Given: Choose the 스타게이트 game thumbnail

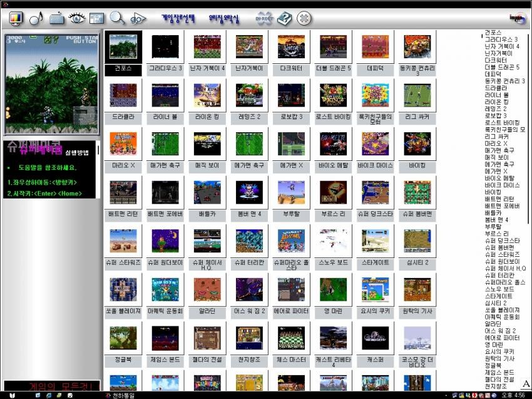Looking at the screenshot, I should pos(376,241).
